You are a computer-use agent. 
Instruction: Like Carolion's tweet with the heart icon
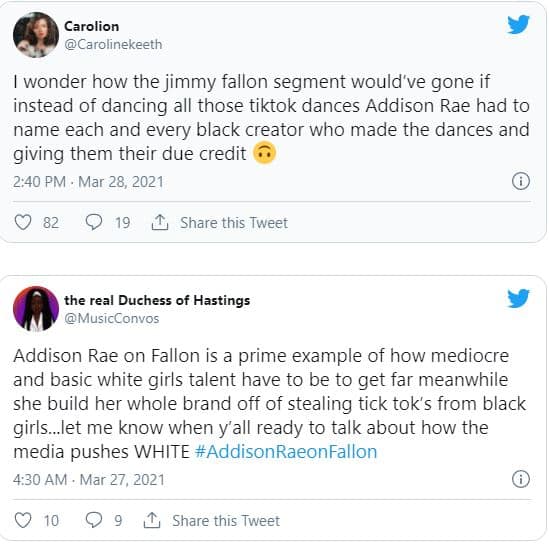pos(23,222)
